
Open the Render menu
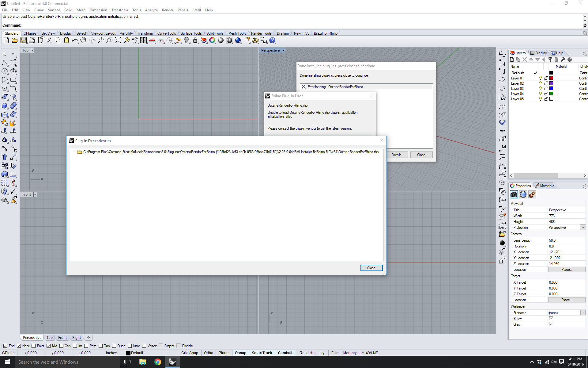tap(168, 10)
